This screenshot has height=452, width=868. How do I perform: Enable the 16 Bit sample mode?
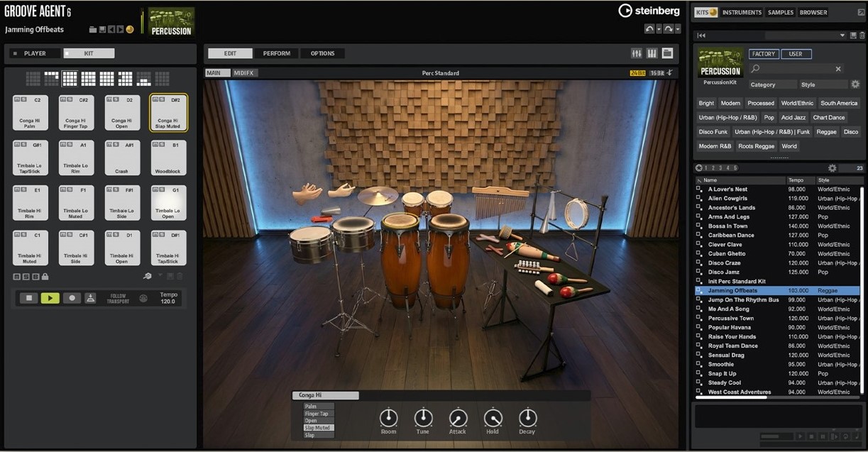pos(657,73)
